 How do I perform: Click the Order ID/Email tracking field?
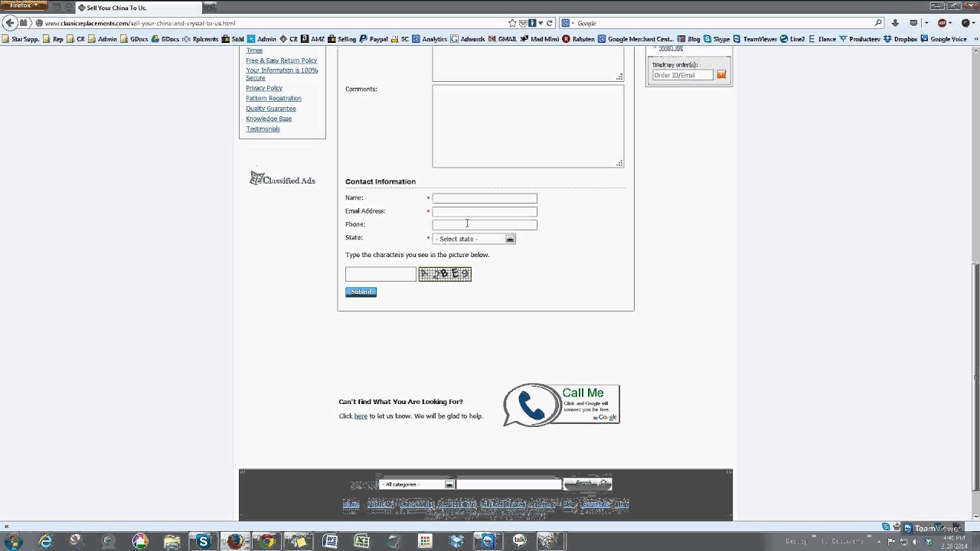(682, 75)
